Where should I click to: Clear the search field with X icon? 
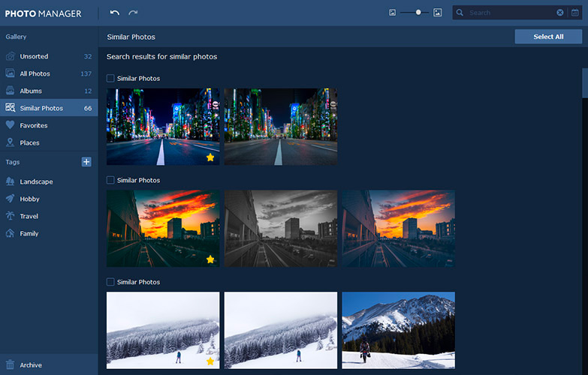560,13
